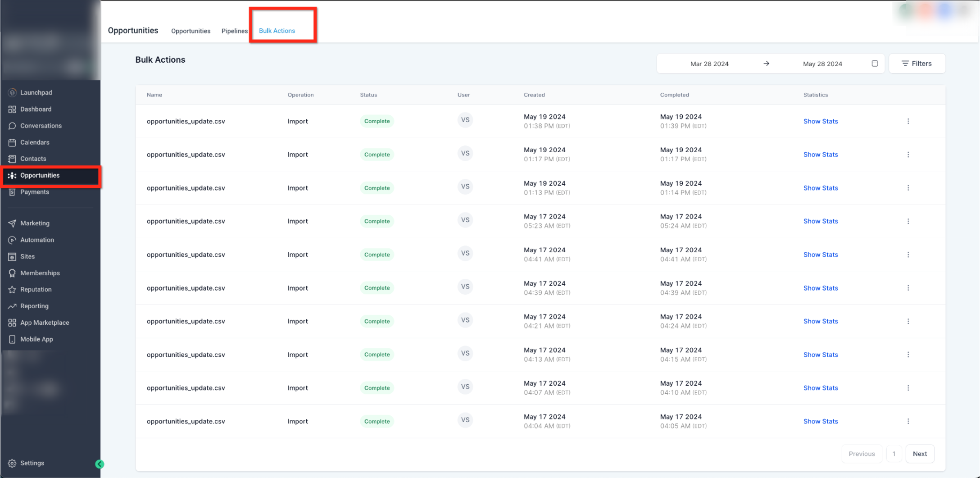Open row menu for May 17 04:07 AM import

(x=908, y=388)
